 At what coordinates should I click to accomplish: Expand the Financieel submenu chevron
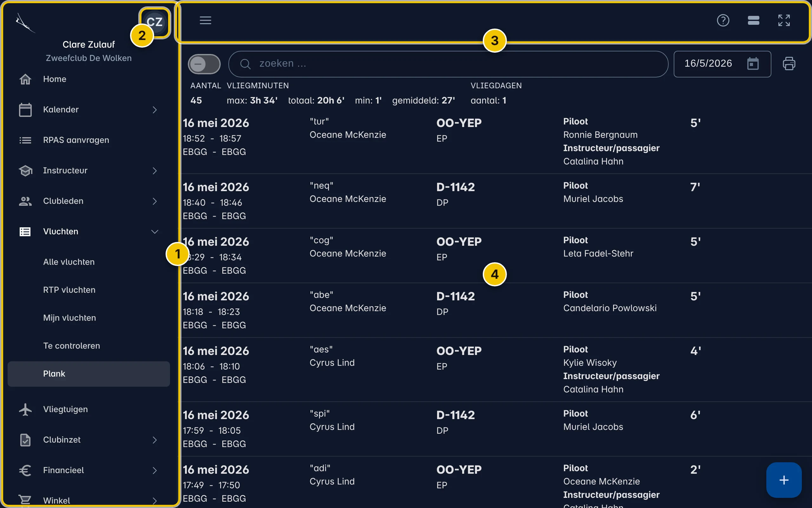[x=154, y=470]
